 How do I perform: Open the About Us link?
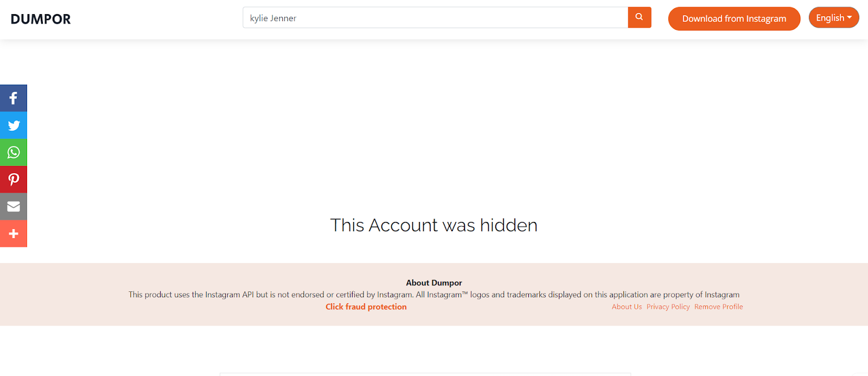(627, 307)
